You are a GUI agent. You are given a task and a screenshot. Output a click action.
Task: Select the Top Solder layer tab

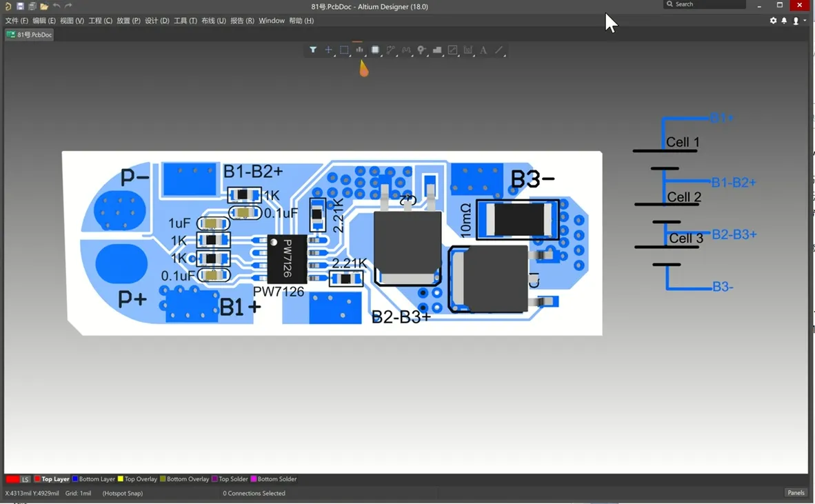coord(230,479)
